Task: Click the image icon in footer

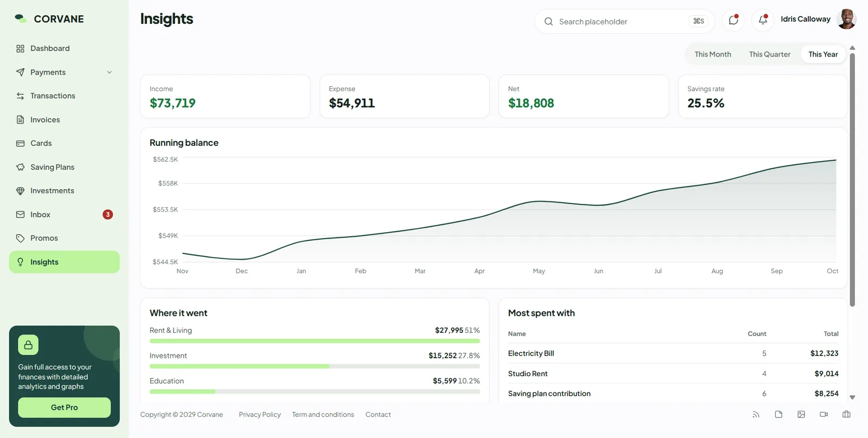Action: pos(801,415)
